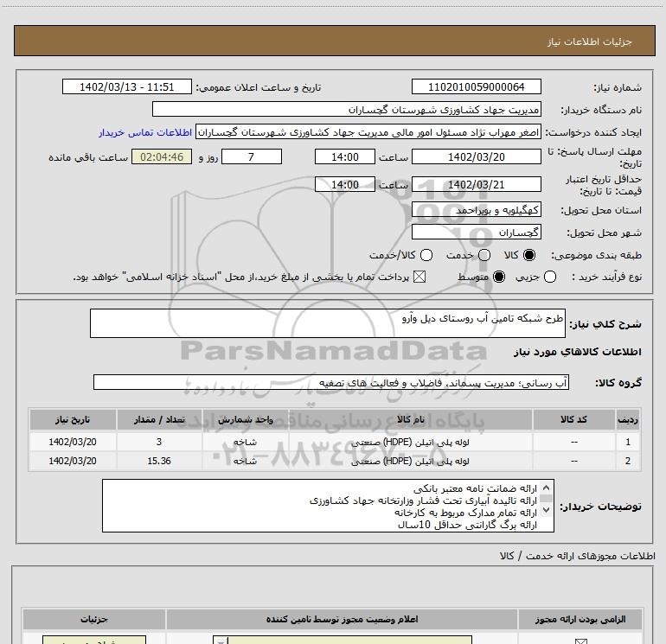Click the price validity time 14:00 field
This screenshot has width=666, height=644.
click(345, 185)
